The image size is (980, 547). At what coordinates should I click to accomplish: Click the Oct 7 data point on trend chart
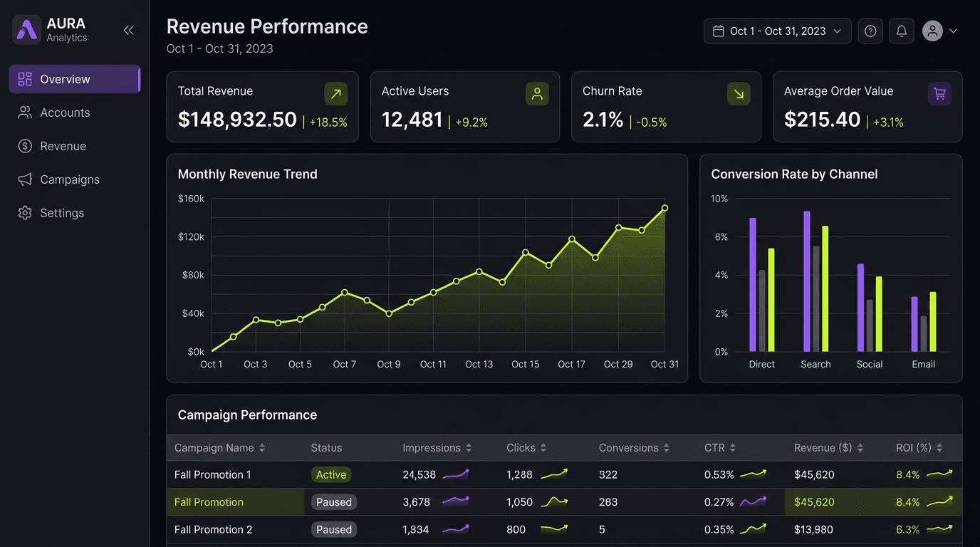(345, 293)
